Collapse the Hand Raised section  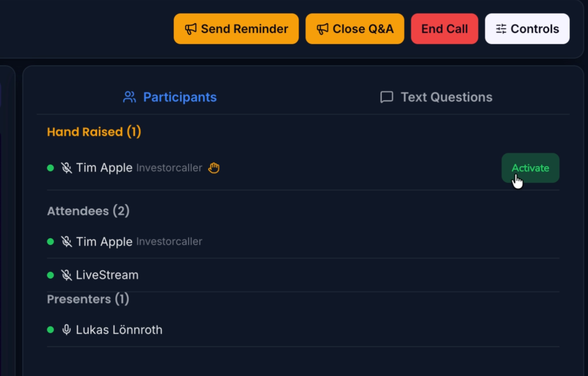click(94, 131)
